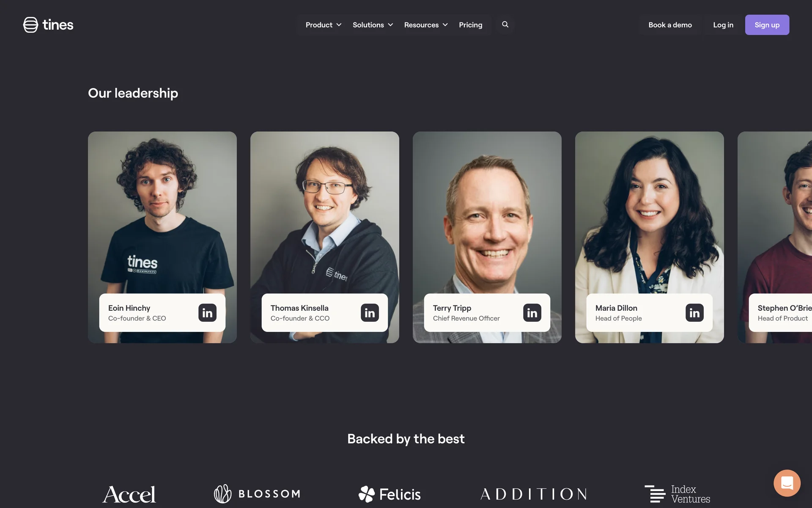Click the Accel investor logo

[x=129, y=494]
